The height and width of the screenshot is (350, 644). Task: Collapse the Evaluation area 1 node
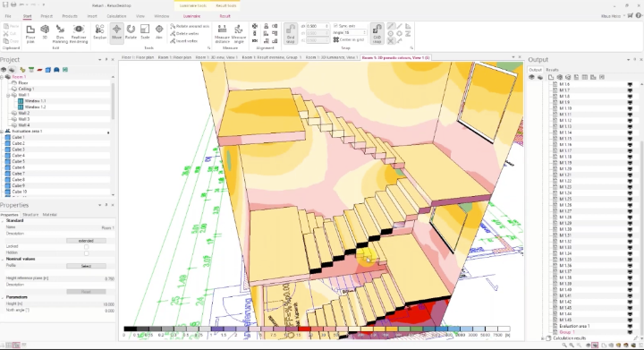(2, 131)
